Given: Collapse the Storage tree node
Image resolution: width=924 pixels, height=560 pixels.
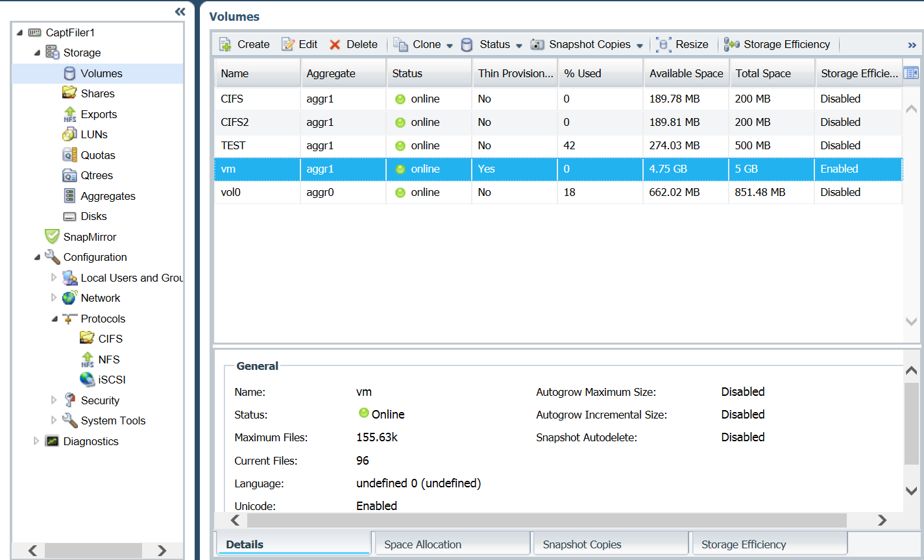Looking at the screenshot, I should tap(36, 53).
